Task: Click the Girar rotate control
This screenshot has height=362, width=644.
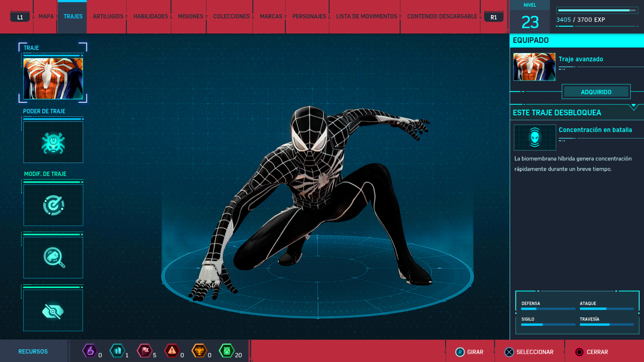Action: [470, 352]
